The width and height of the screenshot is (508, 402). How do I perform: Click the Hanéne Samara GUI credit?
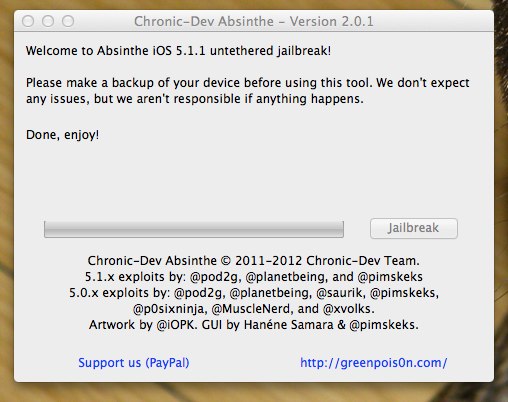[288, 325]
